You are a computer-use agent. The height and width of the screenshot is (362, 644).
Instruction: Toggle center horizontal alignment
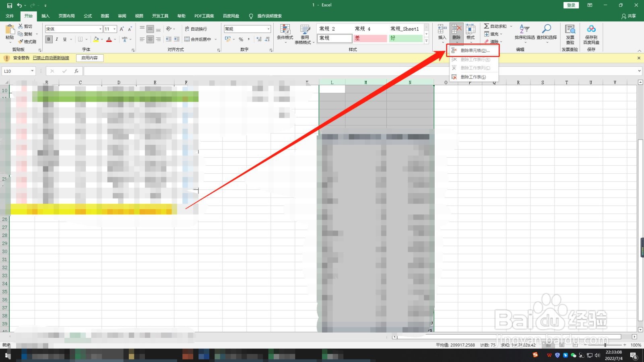pyautogui.click(x=150, y=39)
